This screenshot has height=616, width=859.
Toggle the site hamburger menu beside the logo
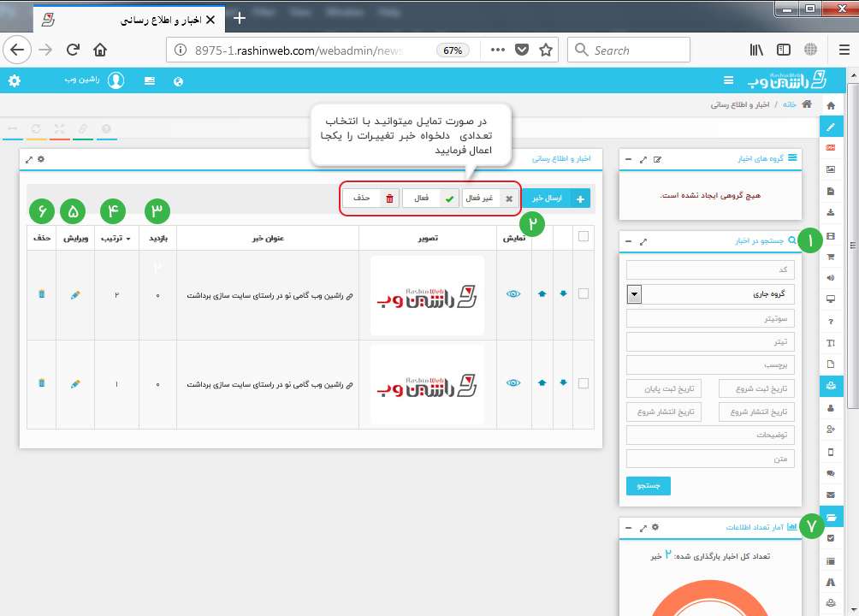point(729,80)
